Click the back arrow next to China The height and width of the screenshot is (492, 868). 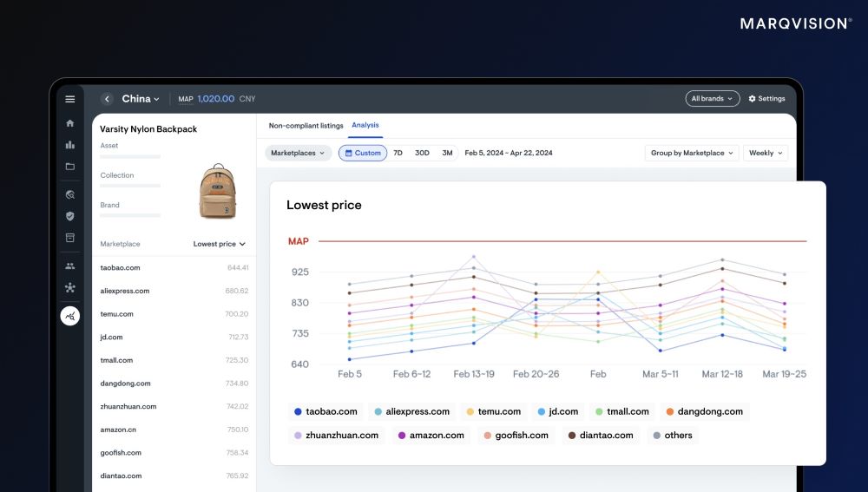tap(107, 99)
